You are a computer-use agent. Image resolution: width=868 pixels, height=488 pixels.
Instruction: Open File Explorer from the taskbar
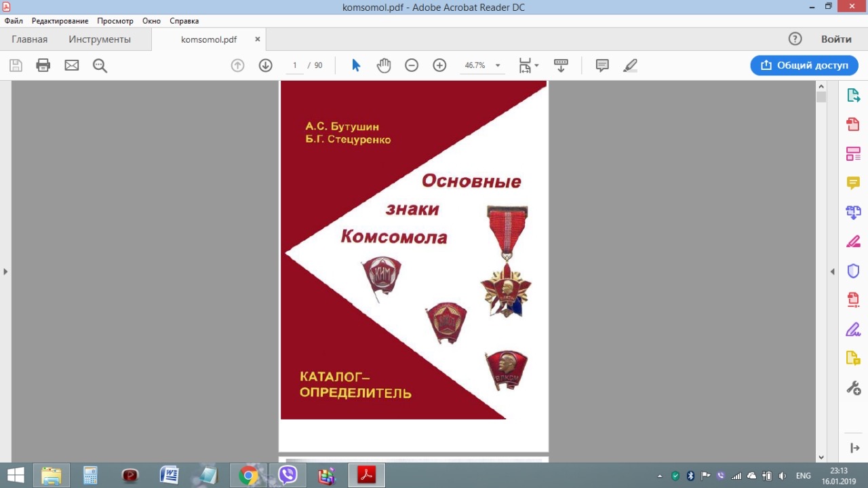pyautogui.click(x=52, y=475)
